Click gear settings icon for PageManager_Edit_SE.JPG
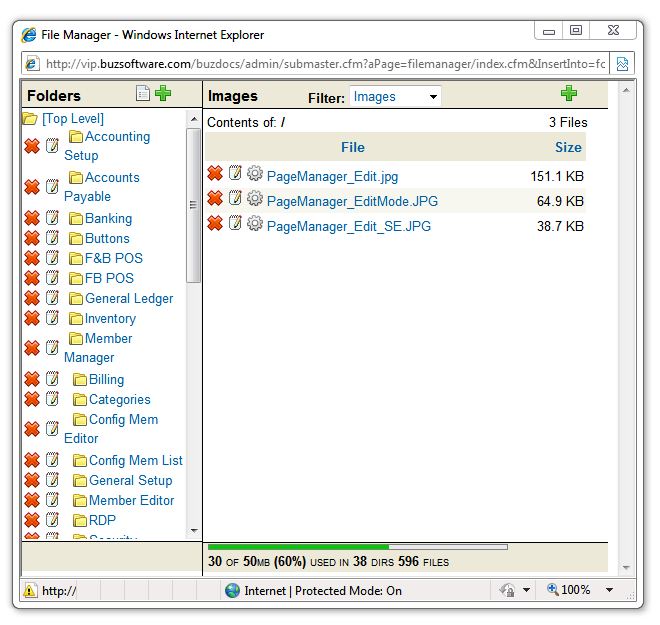660x625 pixels. 254,224
